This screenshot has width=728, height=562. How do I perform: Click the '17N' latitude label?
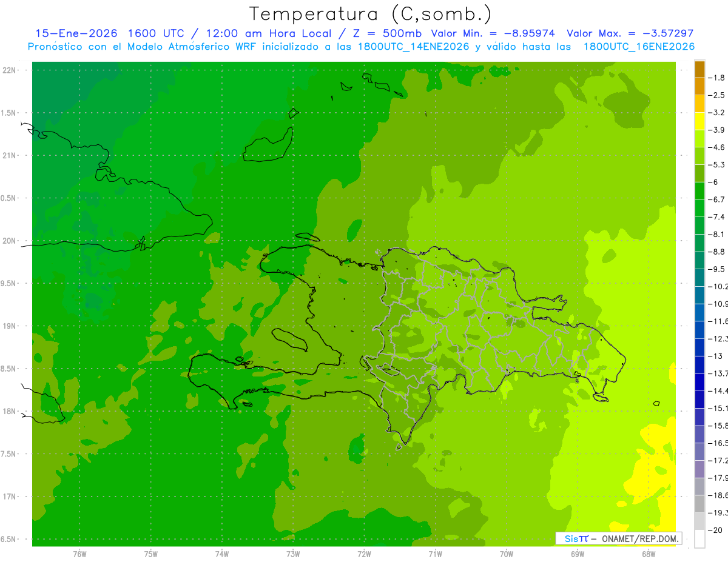pyautogui.click(x=10, y=497)
